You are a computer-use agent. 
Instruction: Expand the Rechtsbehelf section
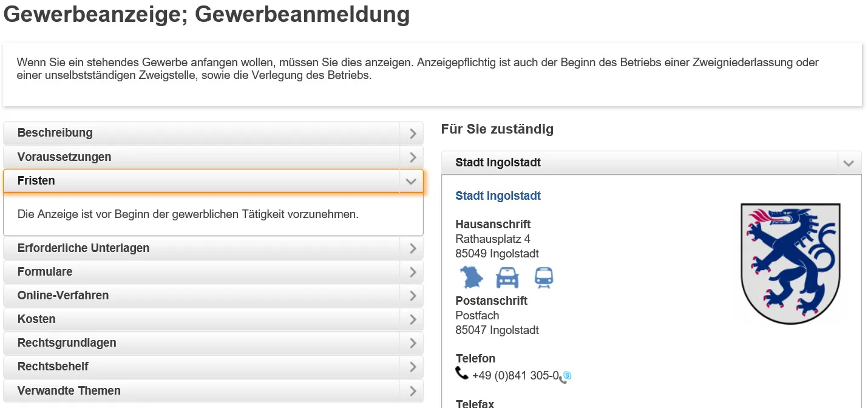point(213,367)
